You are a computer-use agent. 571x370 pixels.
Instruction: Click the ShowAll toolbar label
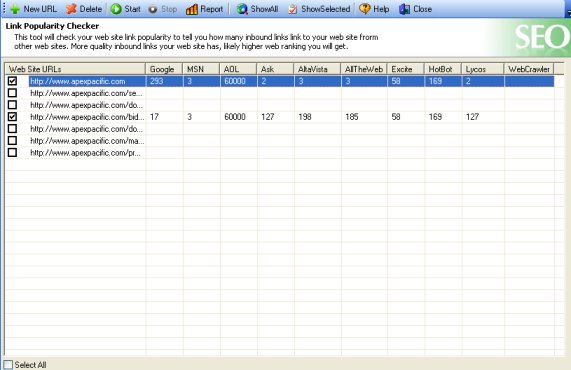(264, 9)
